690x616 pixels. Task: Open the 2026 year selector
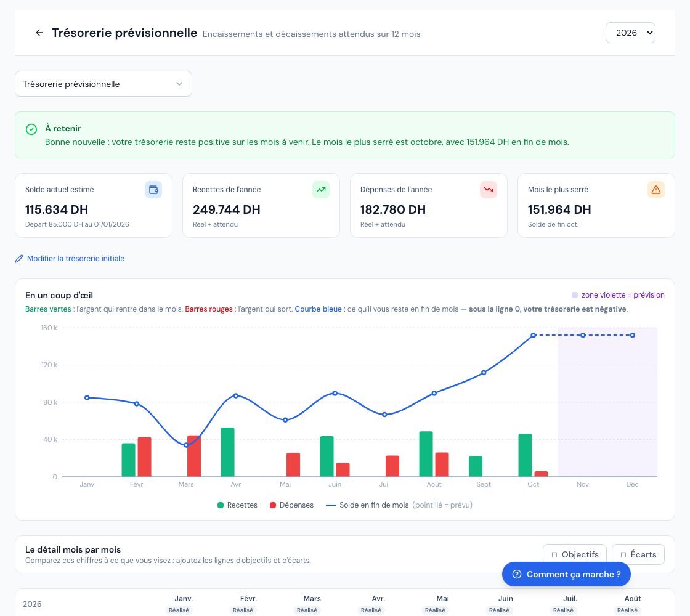pyautogui.click(x=630, y=33)
